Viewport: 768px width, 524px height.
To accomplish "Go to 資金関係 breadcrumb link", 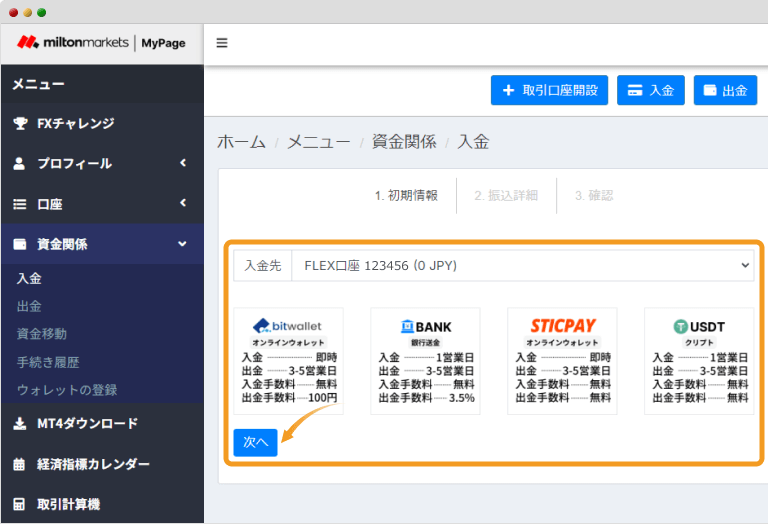I will 404,142.
